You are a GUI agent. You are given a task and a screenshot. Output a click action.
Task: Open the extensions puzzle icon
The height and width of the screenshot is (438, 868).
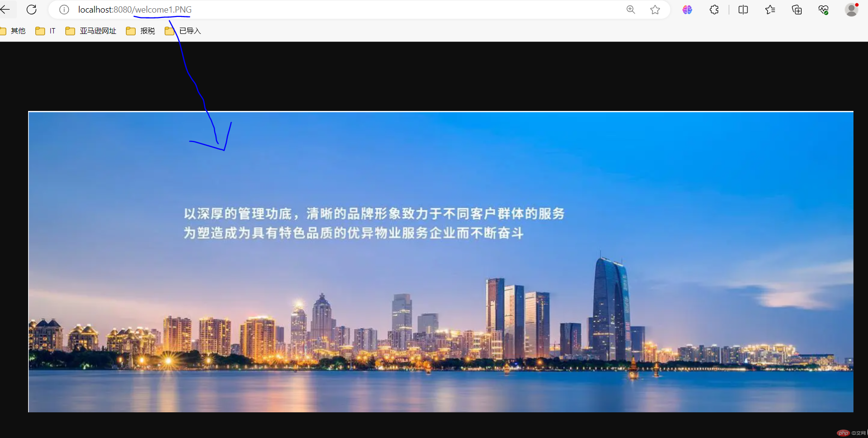click(714, 10)
